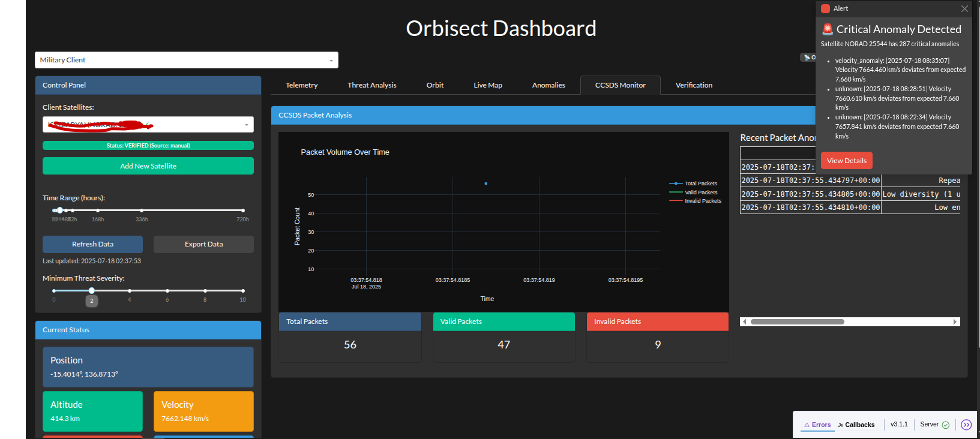The height and width of the screenshot is (439, 980).
Task: Open the Callbacks debug panel
Action: coord(856,425)
